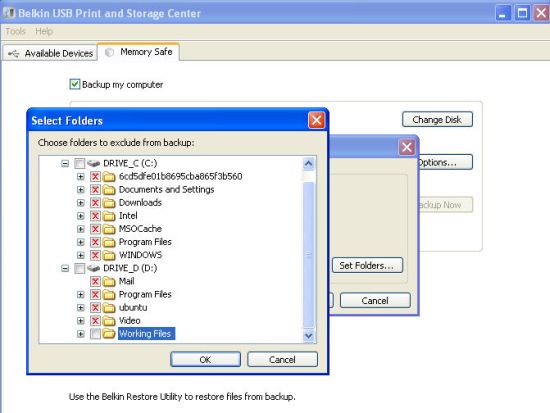The image size is (550, 413).
Task: Select the Memory Safe tab
Action: (139, 52)
